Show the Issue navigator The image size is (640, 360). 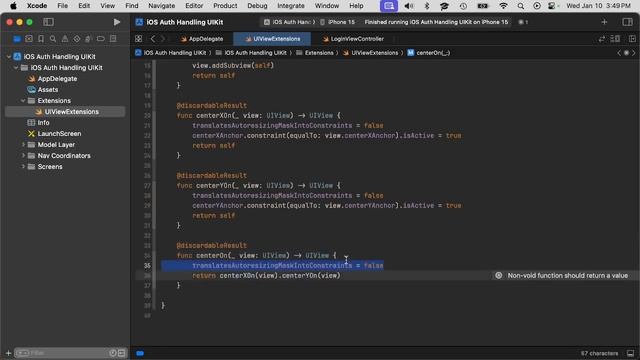point(65,39)
